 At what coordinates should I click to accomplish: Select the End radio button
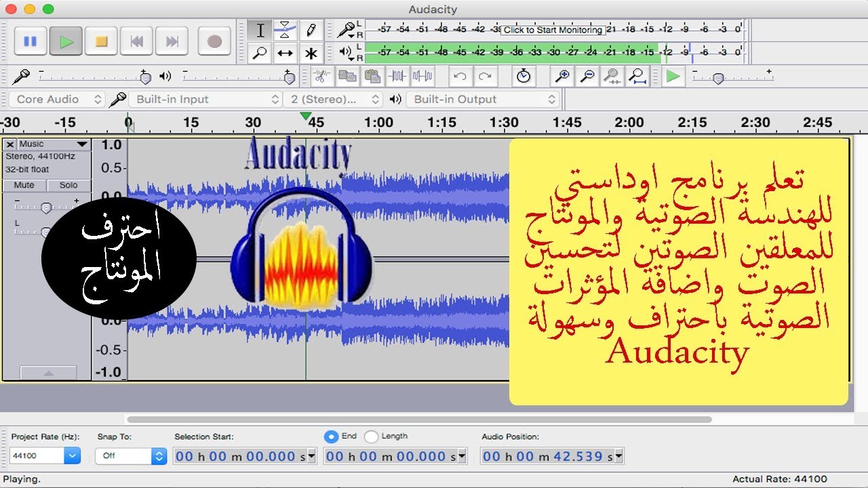[x=331, y=436]
